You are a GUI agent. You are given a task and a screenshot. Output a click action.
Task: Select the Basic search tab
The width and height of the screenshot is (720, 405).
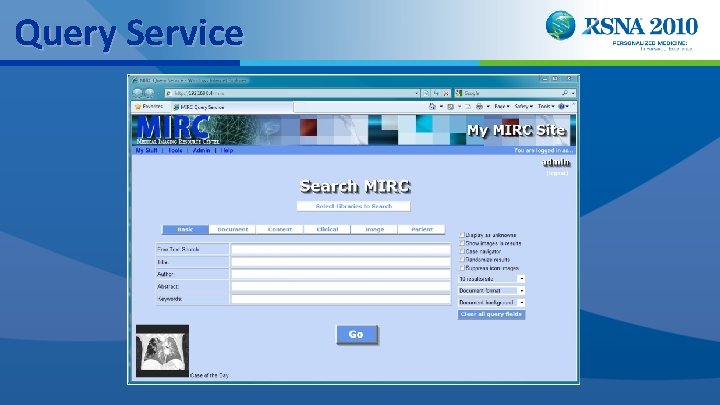pos(186,229)
